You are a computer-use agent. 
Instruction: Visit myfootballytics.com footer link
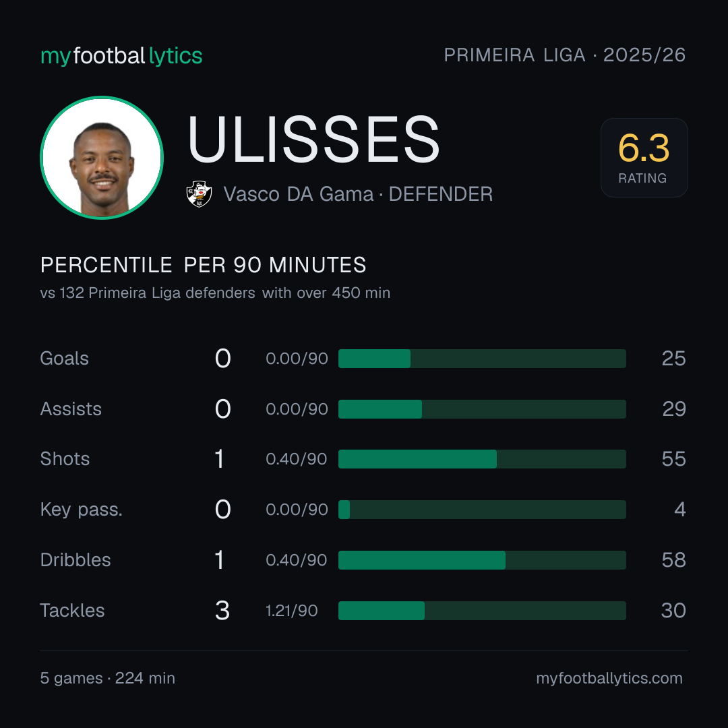(609, 678)
